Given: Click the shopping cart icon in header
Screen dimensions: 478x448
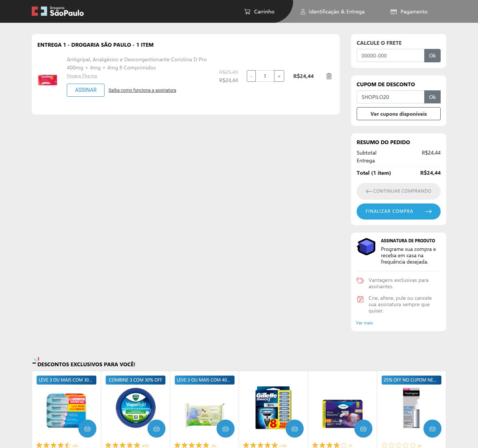Looking at the screenshot, I should click(247, 12).
